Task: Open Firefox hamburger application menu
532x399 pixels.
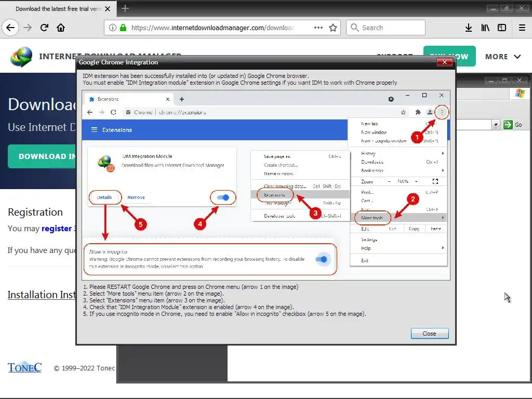Action: click(522, 28)
